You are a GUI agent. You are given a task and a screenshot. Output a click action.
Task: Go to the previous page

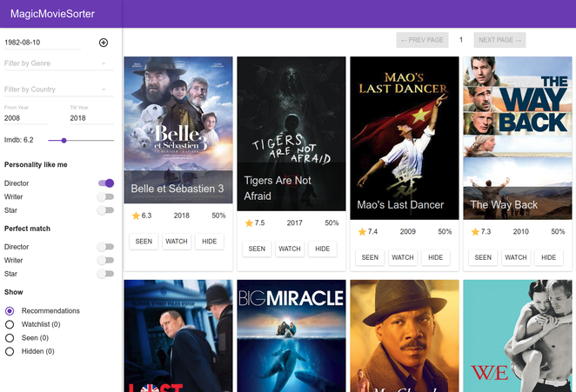(422, 40)
